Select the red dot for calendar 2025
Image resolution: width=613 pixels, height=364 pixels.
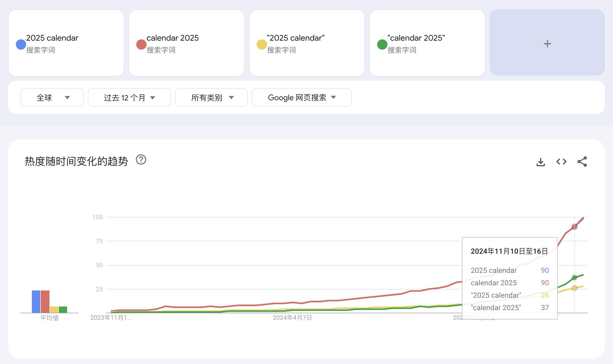click(141, 44)
